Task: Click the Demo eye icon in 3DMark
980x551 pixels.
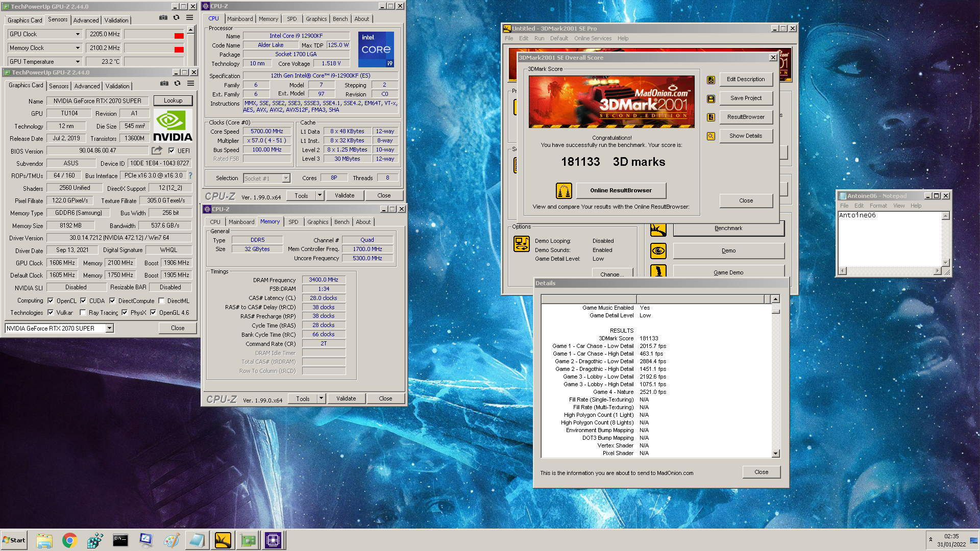Action: coord(658,251)
